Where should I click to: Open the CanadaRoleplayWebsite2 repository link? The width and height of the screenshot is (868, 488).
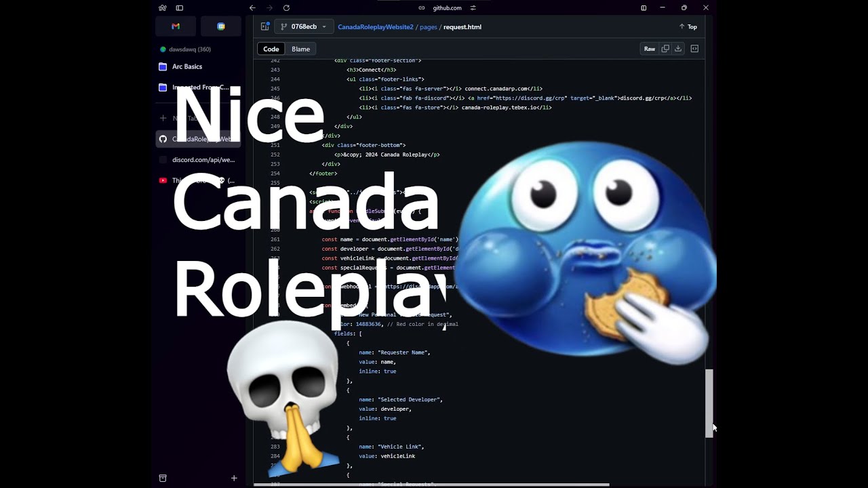(x=376, y=27)
